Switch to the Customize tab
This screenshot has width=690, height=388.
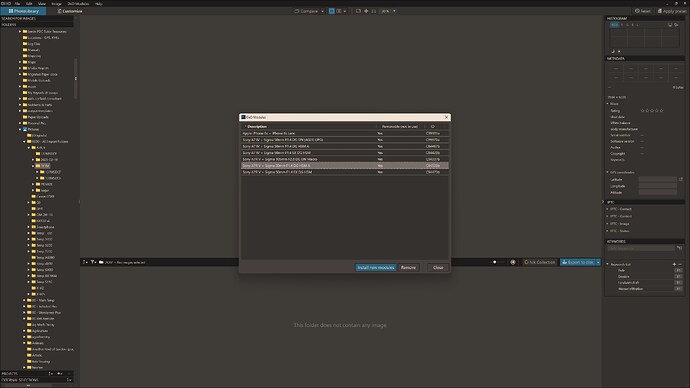click(x=70, y=11)
